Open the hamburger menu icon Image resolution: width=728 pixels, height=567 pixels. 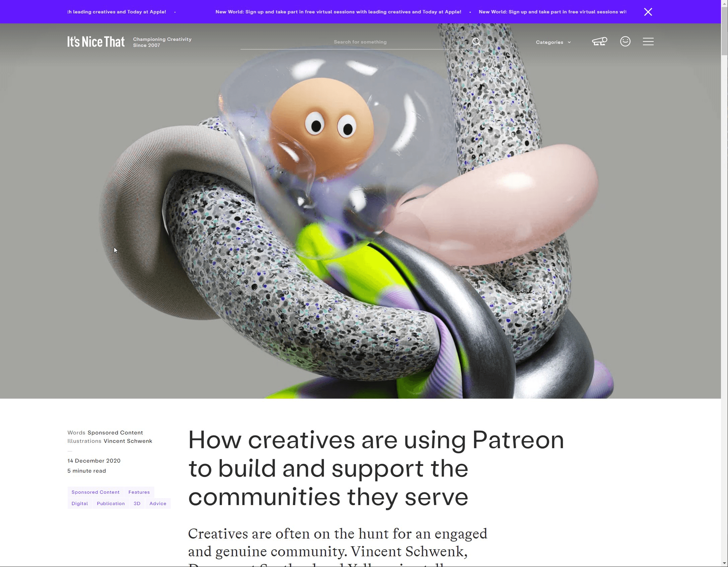[x=648, y=42]
